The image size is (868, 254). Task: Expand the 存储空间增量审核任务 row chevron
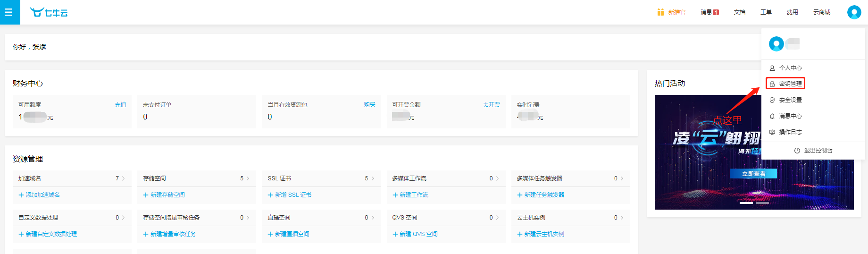tap(248, 218)
